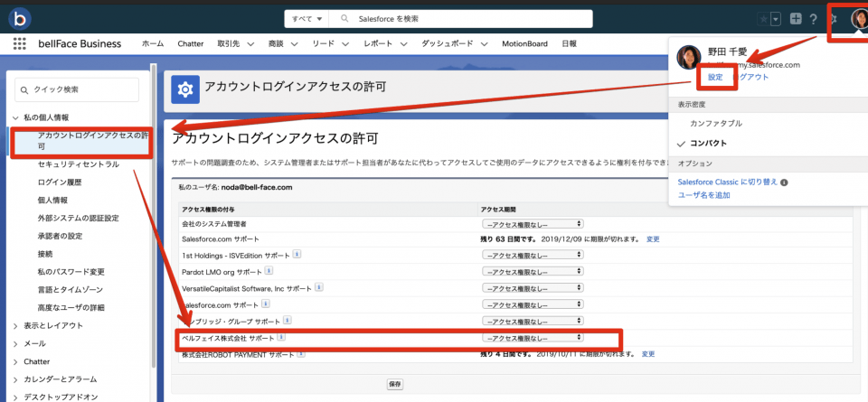The height and width of the screenshot is (402, 868).
Task: Open the Chatter navigation tab
Action: click(190, 43)
